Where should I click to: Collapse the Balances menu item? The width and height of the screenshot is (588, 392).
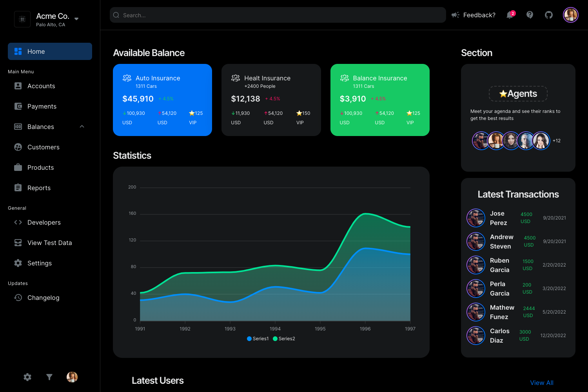pos(82,126)
